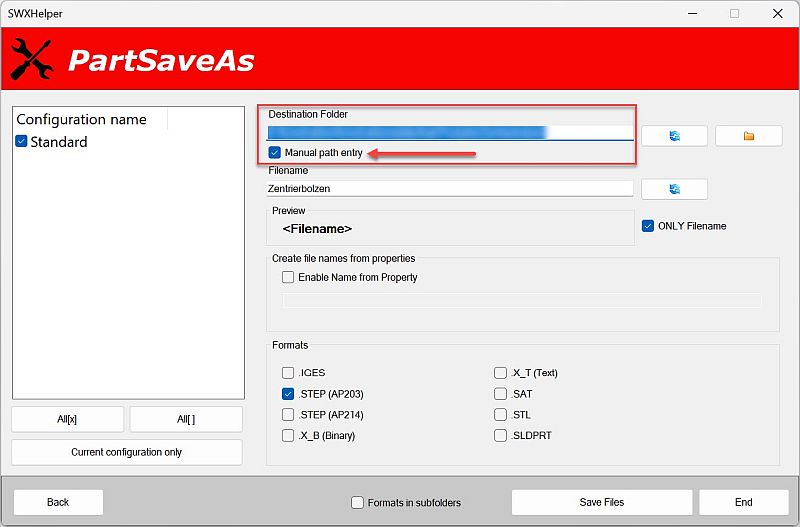Click into the Filename text field
The image size is (800, 527).
click(x=450, y=188)
